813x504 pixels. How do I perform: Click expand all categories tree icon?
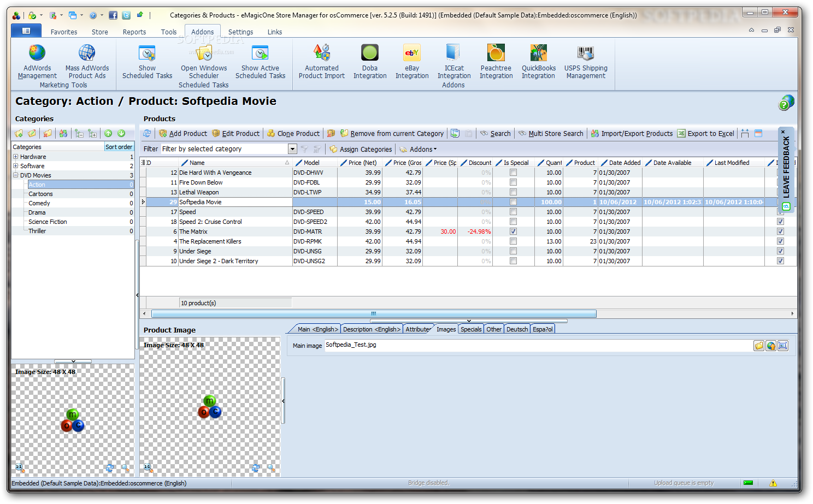coord(93,133)
